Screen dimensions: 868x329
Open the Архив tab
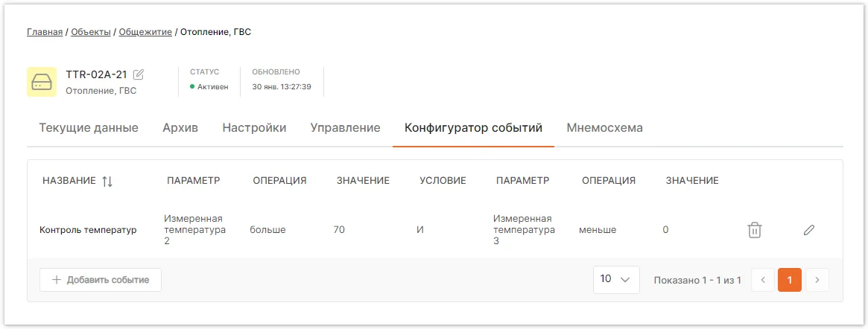tap(180, 128)
